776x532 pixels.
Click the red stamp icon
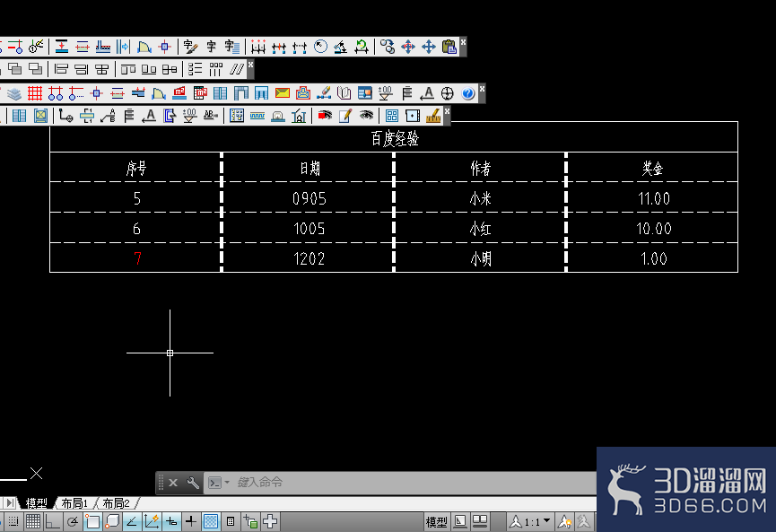coord(303,93)
